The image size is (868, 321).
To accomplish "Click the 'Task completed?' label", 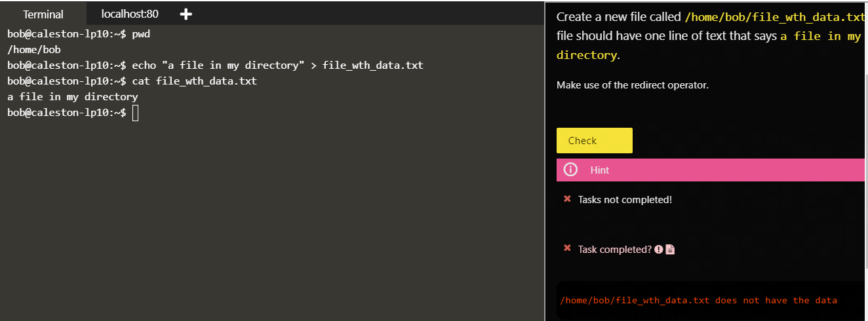I will pyautogui.click(x=615, y=249).
